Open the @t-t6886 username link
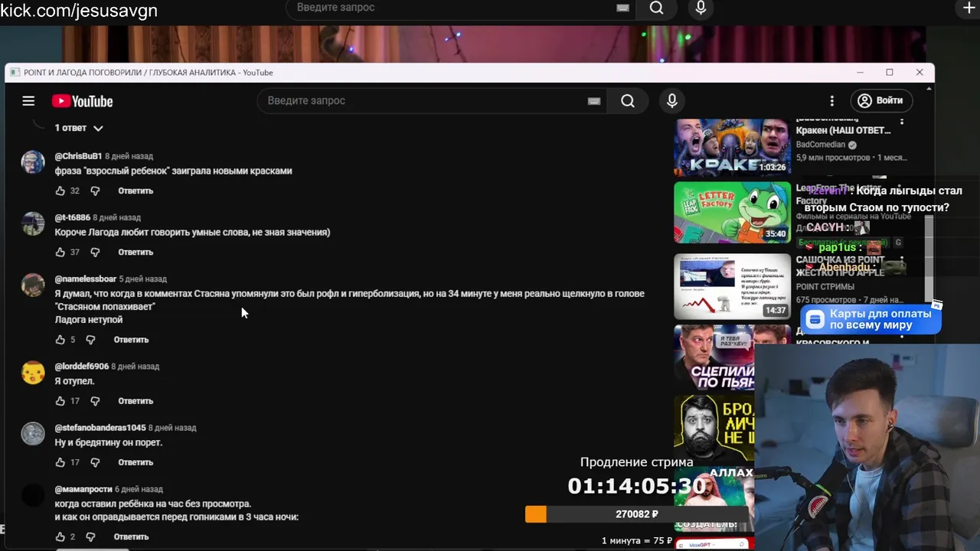980x551 pixels. (73, 217)
